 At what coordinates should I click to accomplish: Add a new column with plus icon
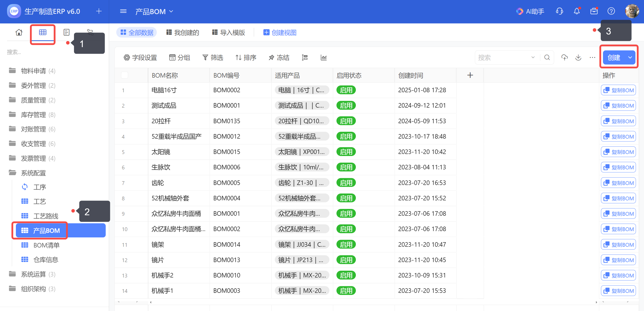(x=470, y=75)
